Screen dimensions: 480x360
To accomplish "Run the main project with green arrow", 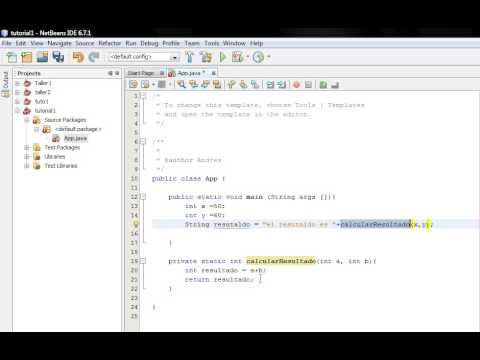I will (x=223, y=57).
